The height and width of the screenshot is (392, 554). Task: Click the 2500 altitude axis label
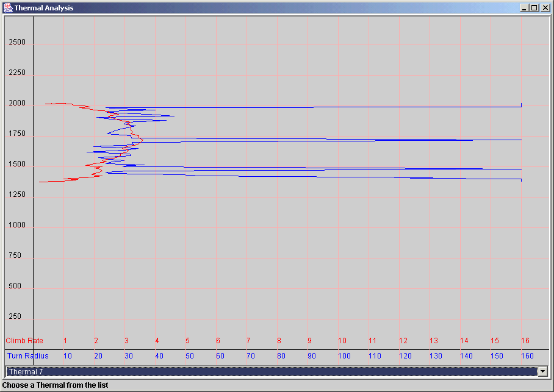tap(16, 43)
